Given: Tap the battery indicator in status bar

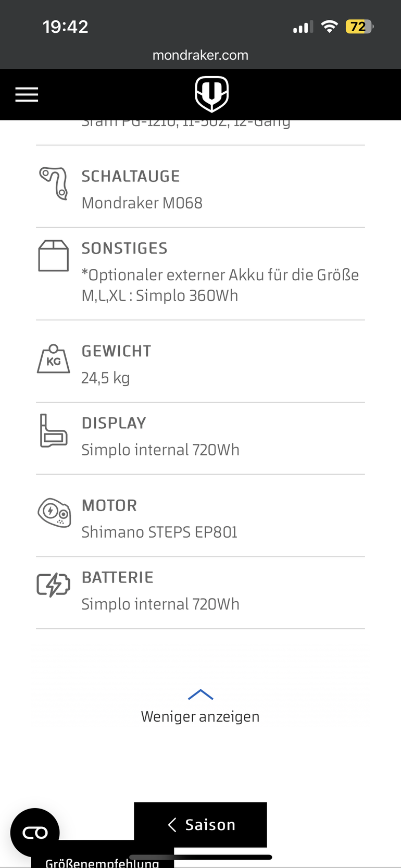Looking at the screenshot, I should [x=359, y=27].
